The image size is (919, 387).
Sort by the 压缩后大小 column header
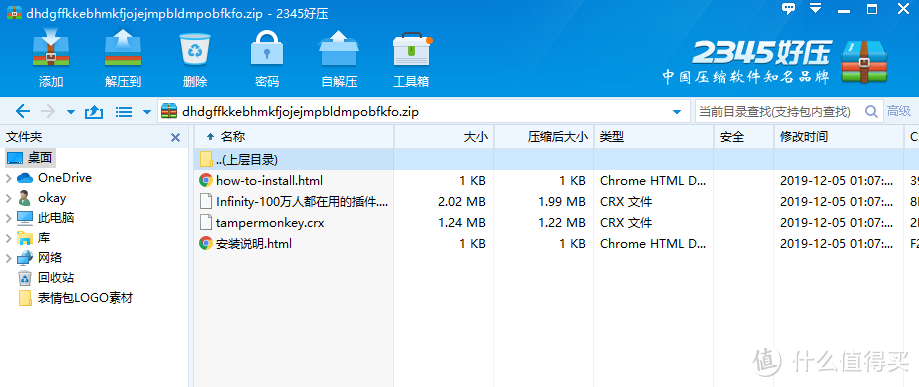point(544,137)
